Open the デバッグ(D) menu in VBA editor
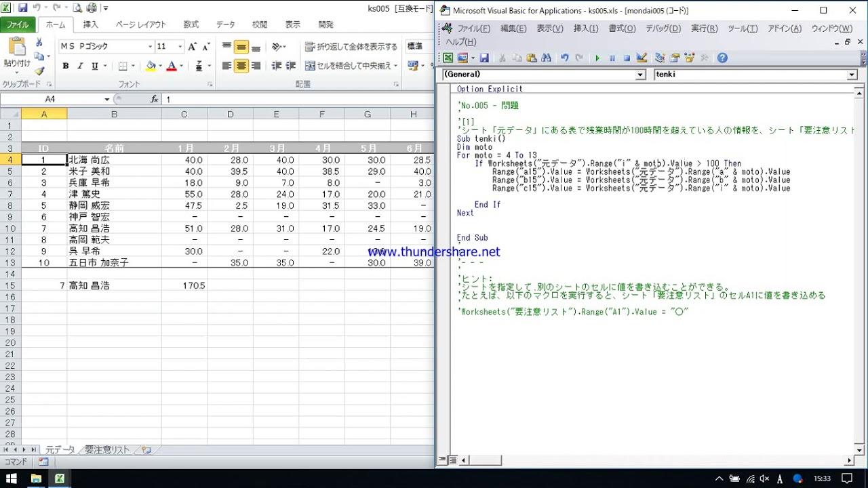Image resolution: width=868 pixels, height=488 pixels. click(663, 28)
